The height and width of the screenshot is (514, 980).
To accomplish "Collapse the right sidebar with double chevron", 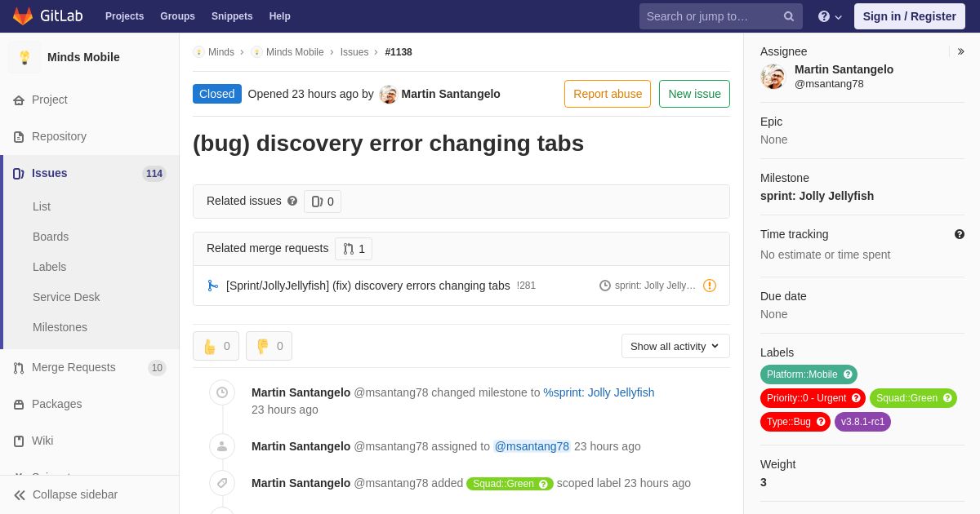I will 960,51.
